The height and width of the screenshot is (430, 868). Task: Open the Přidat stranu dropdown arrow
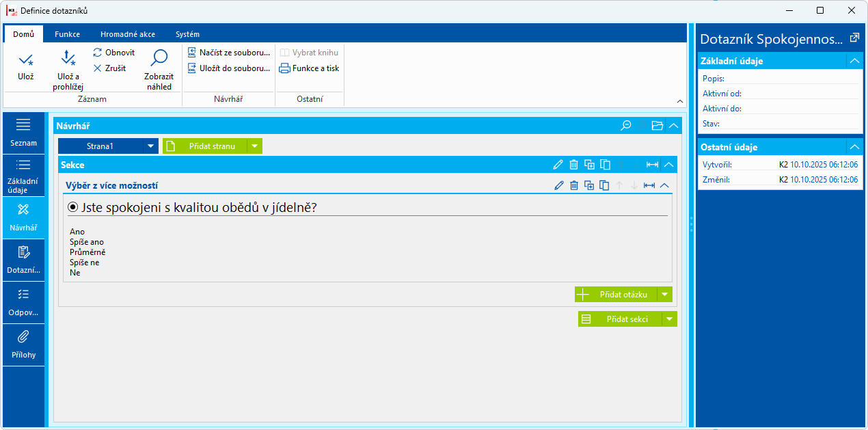tap(254, 146)
